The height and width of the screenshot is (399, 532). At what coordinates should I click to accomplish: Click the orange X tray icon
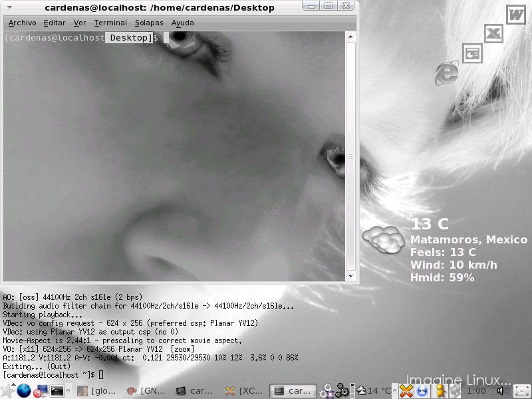click(406, 391)
